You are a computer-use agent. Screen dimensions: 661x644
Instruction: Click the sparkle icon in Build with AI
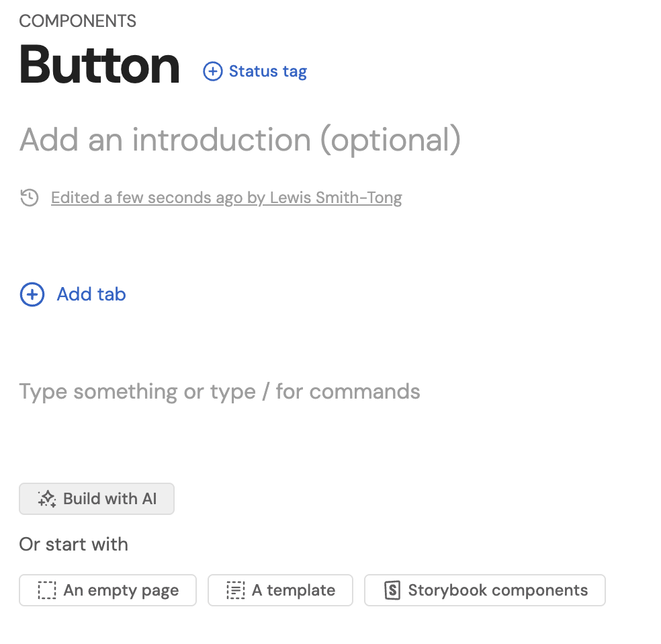click(x=46, y=499)
